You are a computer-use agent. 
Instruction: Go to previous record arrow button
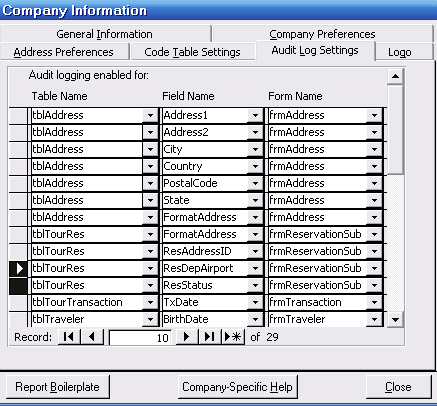tap(92, 337)
